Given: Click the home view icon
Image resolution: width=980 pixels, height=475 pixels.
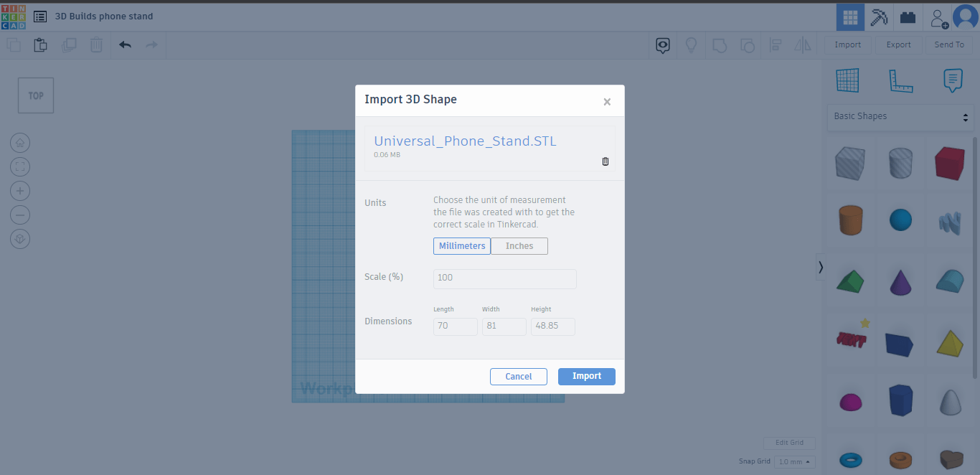Looking at the screenshot, I should click(x=20, y=142).
